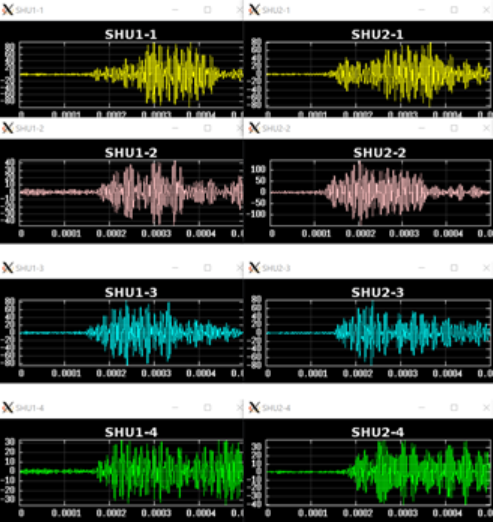Click the bold SHU2-3 plot heading
493x529 pixels.
point(377,293)
